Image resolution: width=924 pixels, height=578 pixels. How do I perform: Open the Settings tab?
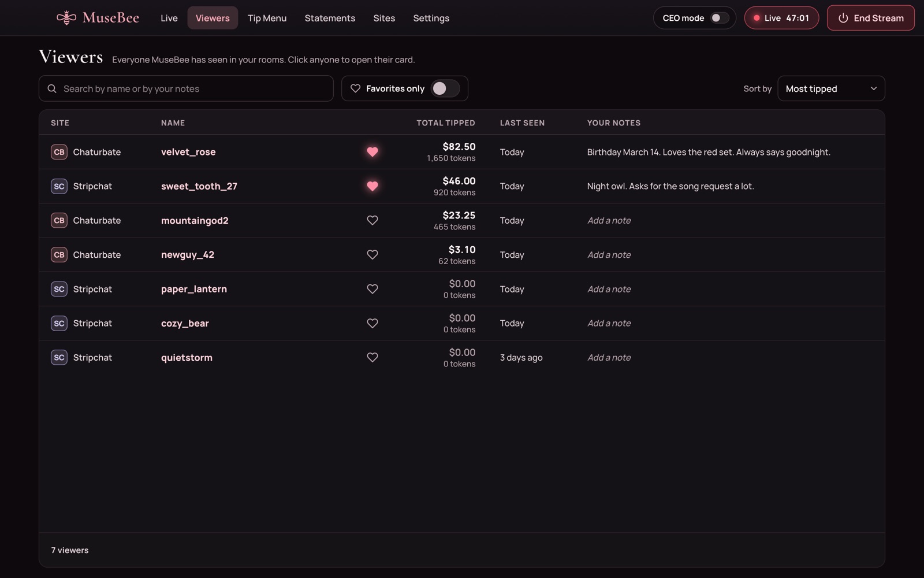click(431, 18)
